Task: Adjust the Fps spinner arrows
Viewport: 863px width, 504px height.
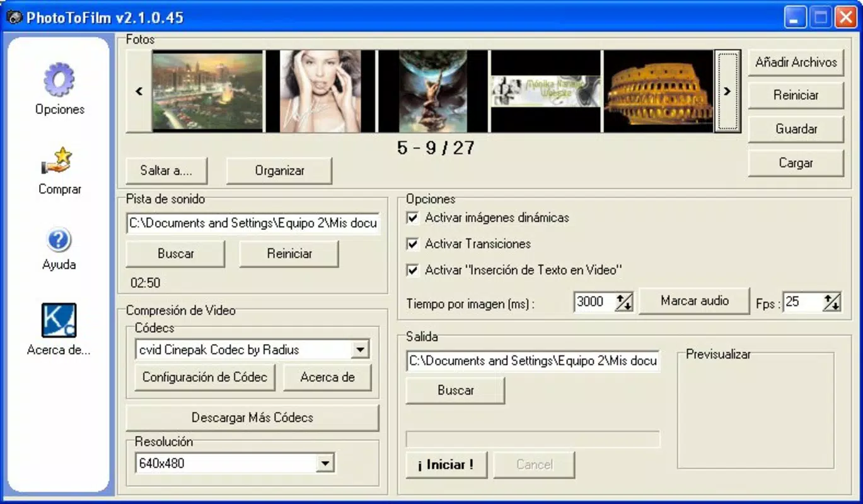Action: click(831, 302)
